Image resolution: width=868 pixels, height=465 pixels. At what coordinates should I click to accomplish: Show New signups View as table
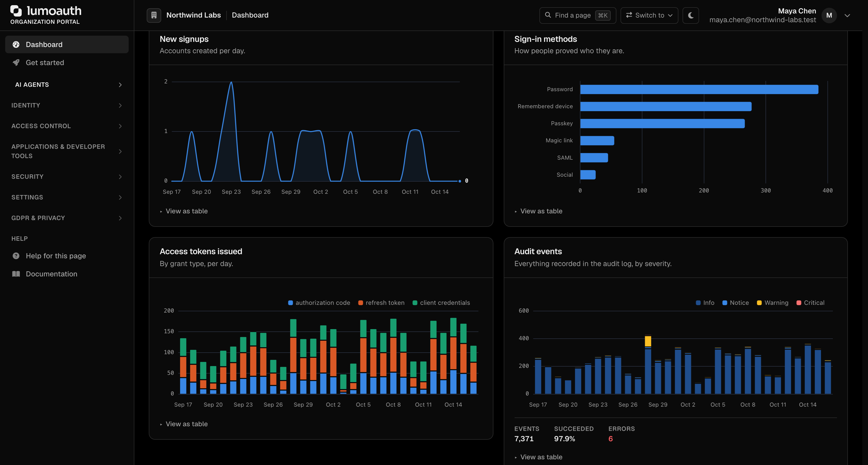click(x=184, y=211)
